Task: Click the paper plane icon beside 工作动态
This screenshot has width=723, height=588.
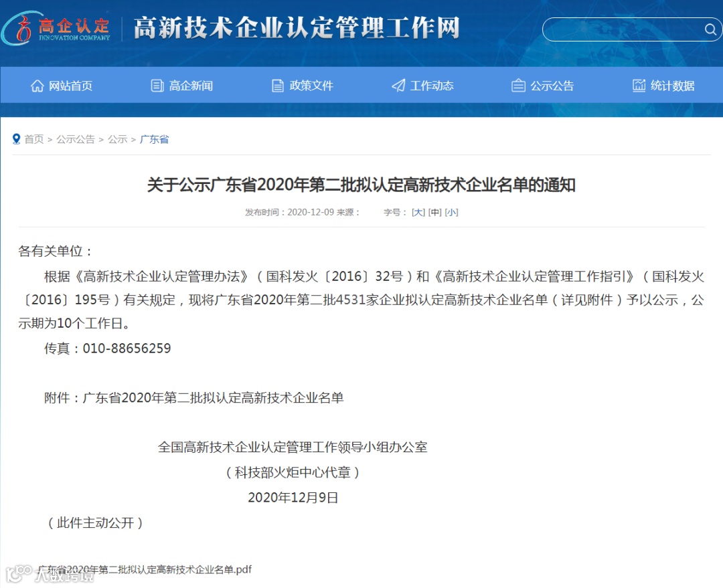Action: coord(398,85)
